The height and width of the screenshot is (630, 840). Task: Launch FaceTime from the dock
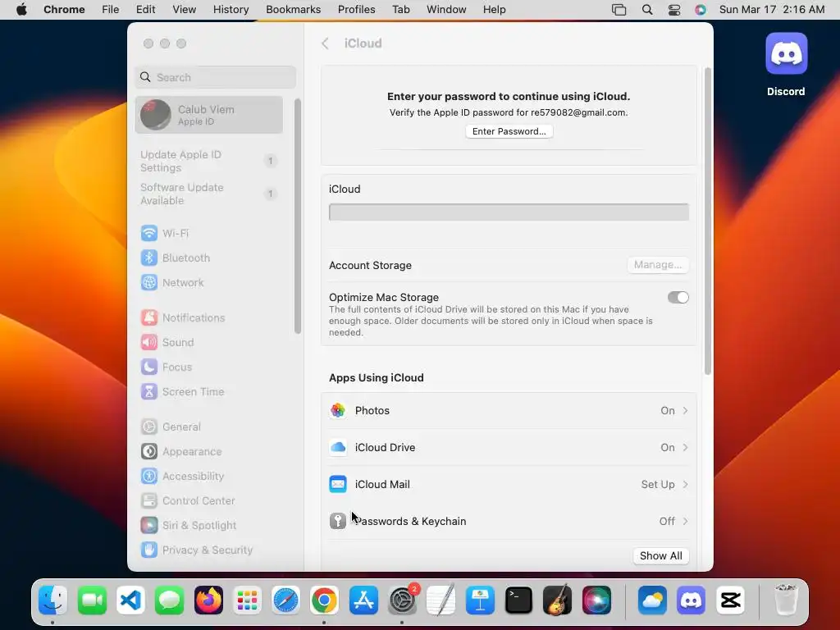click(92, 600)
